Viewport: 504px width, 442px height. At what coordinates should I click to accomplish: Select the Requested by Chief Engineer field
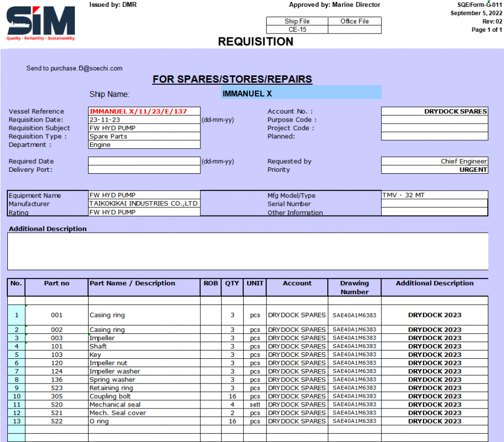tap(434, 161)
